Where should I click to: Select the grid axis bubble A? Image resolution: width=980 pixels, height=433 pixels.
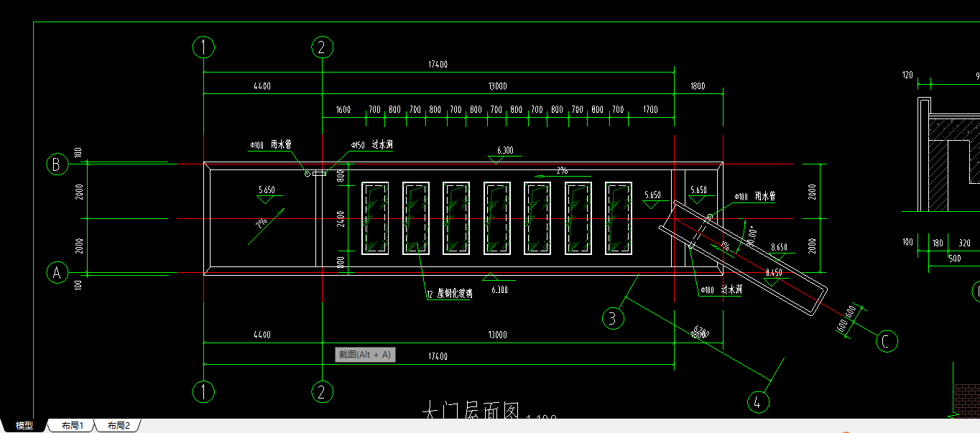57,273
